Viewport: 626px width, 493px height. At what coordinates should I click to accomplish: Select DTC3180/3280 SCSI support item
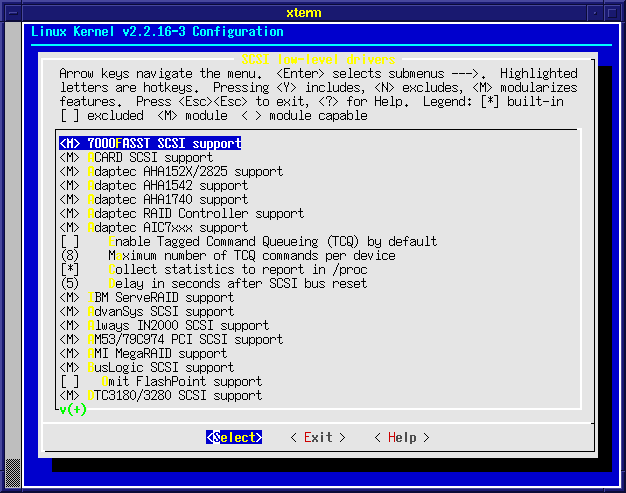click(x=174, y=395)
